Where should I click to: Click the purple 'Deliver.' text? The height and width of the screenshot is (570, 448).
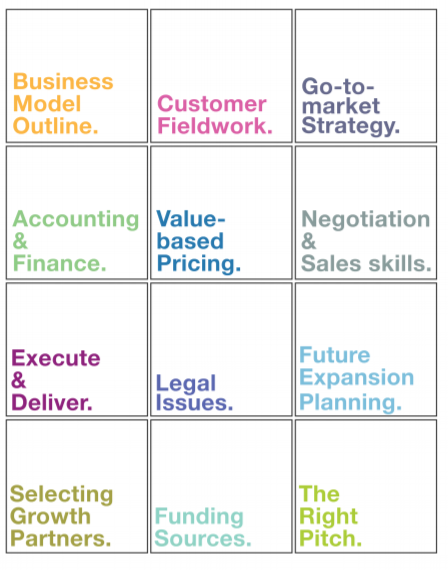(x=52, y=403)
